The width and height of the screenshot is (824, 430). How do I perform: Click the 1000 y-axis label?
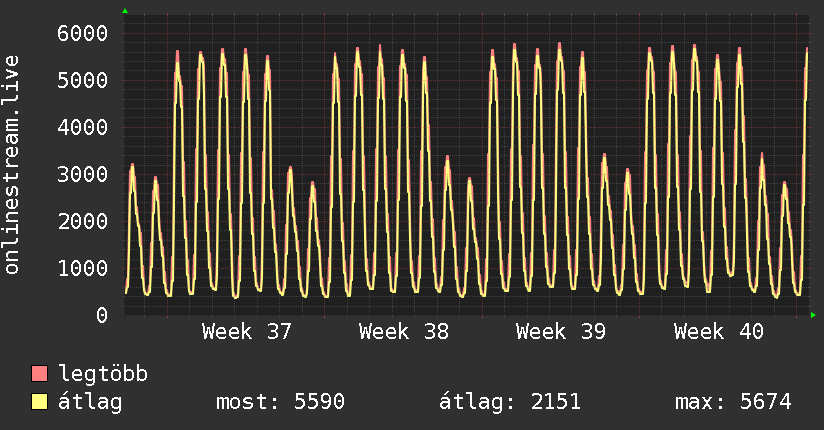(83, 268)
